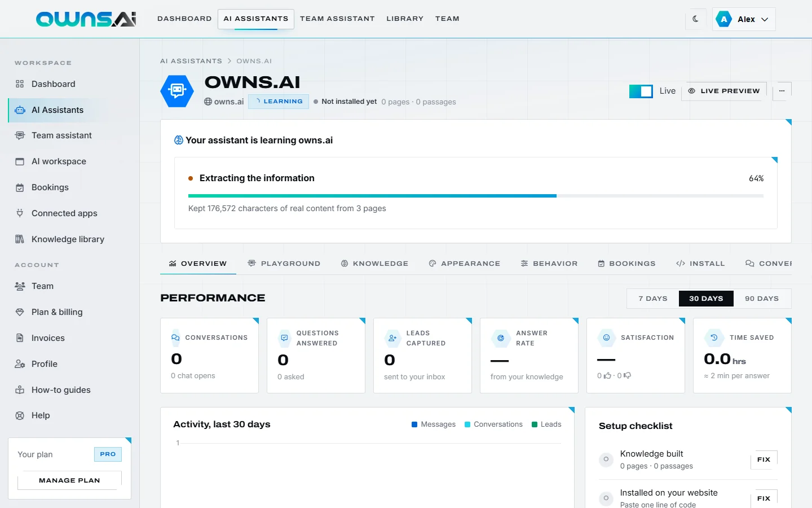Switch to the Playground tab
The image size is (812, 508).
pos(284,264)
